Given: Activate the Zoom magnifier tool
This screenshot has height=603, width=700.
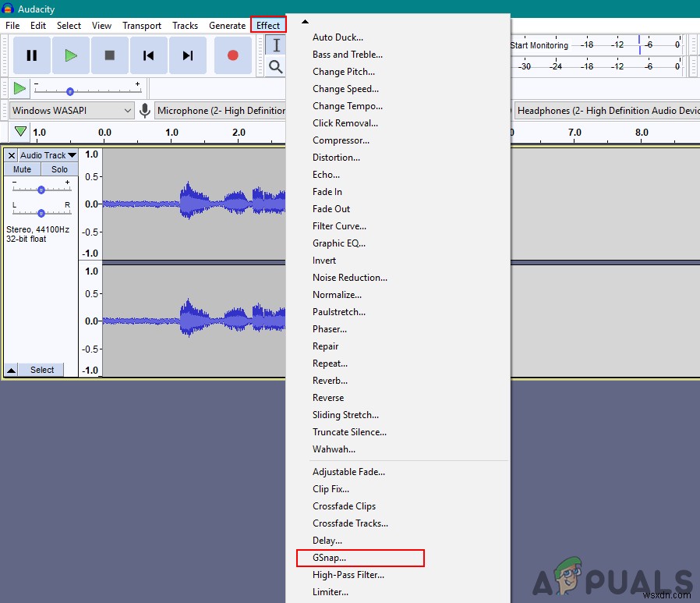Looking at the screenshot, I should pyautogui.click(x=274, y=67).
